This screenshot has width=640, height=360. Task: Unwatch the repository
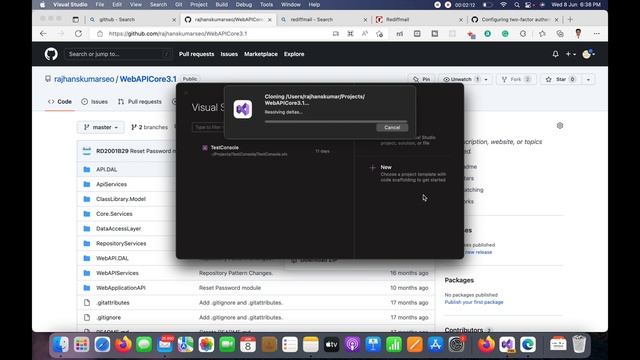[x=460, y=79]
